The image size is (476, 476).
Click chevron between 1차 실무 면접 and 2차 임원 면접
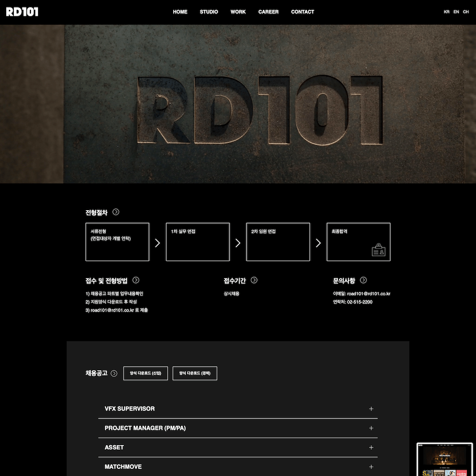click(x=238, y=243)
